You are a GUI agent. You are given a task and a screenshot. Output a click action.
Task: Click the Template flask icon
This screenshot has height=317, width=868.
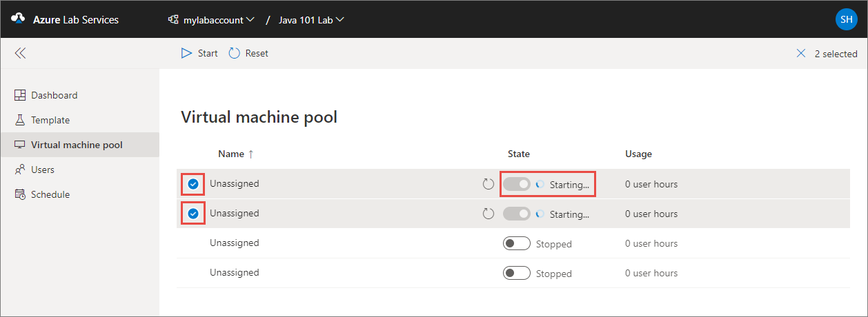20,120
